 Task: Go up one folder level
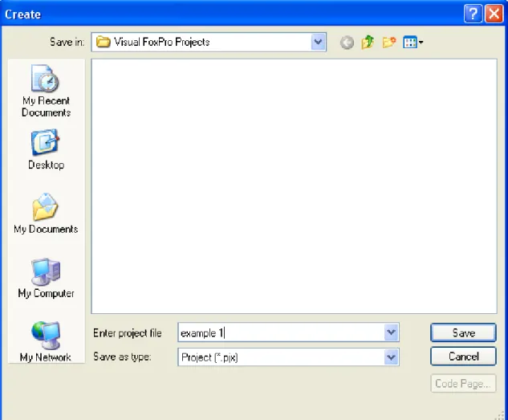click(368, 42)
